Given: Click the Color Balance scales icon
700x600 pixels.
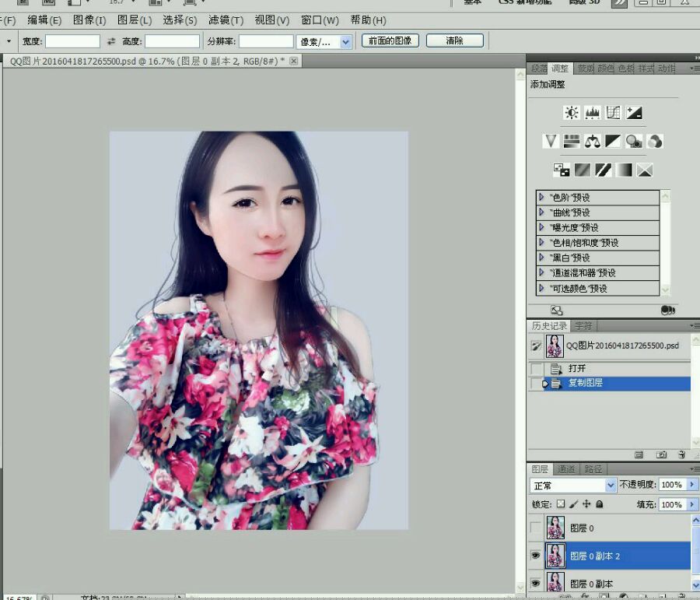Looking at the screenshot, I should [x=591, y=140].
